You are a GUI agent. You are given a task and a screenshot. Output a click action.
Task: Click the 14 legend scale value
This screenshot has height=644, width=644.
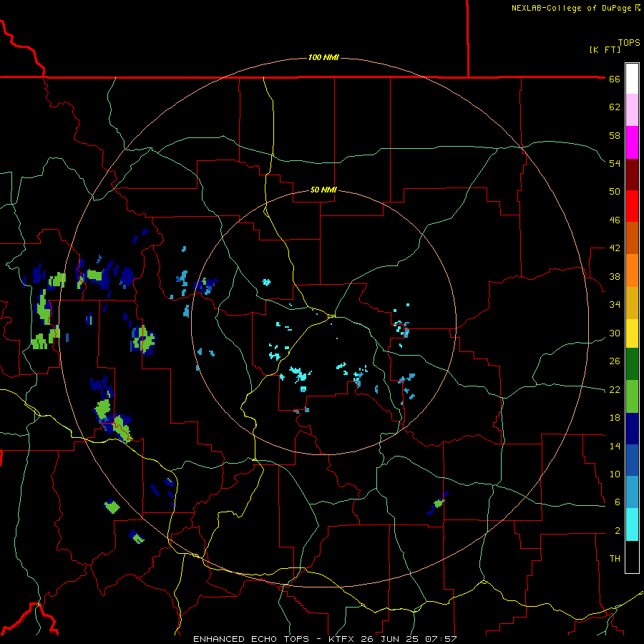point(615,446)
